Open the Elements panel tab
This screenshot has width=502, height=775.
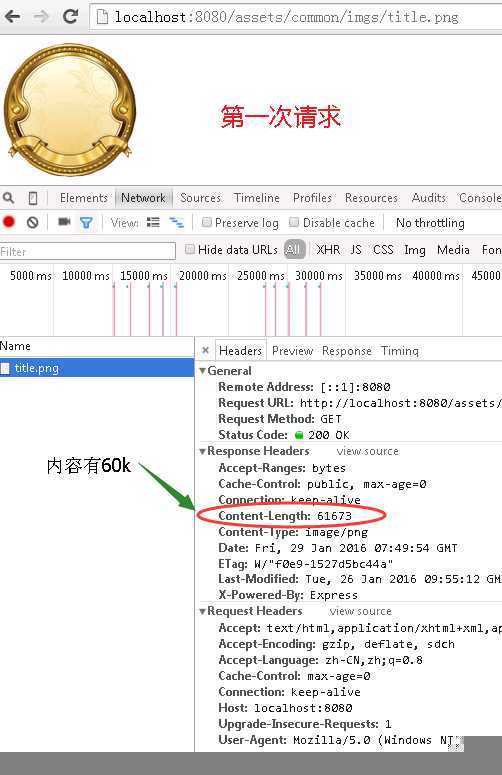tap(84, 198)
